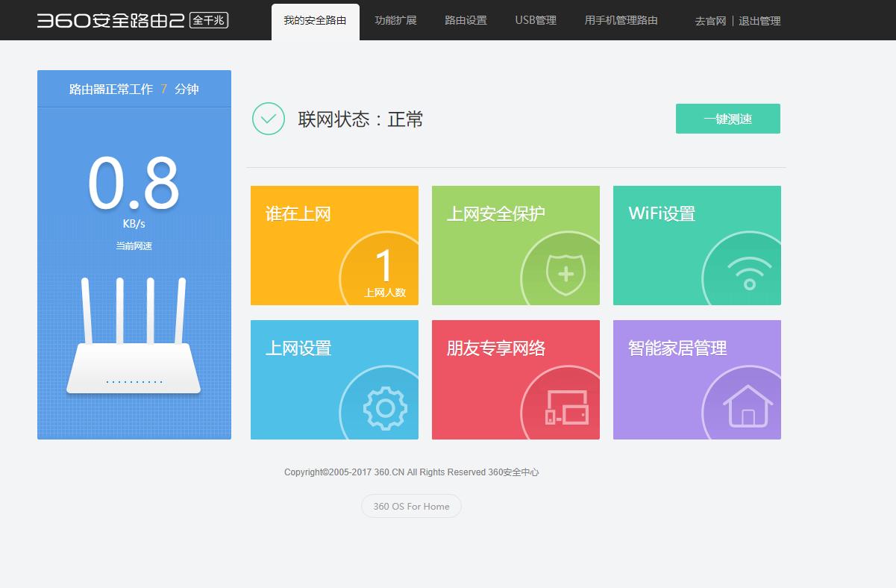Click the 当前网速 speed display panel

coord(134,209)
